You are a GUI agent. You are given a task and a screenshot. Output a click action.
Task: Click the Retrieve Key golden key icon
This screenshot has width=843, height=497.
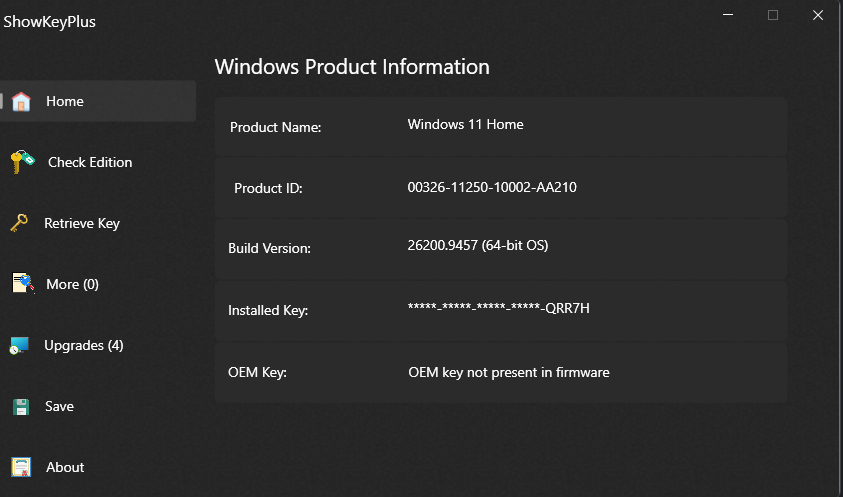(x=19, y=223)
